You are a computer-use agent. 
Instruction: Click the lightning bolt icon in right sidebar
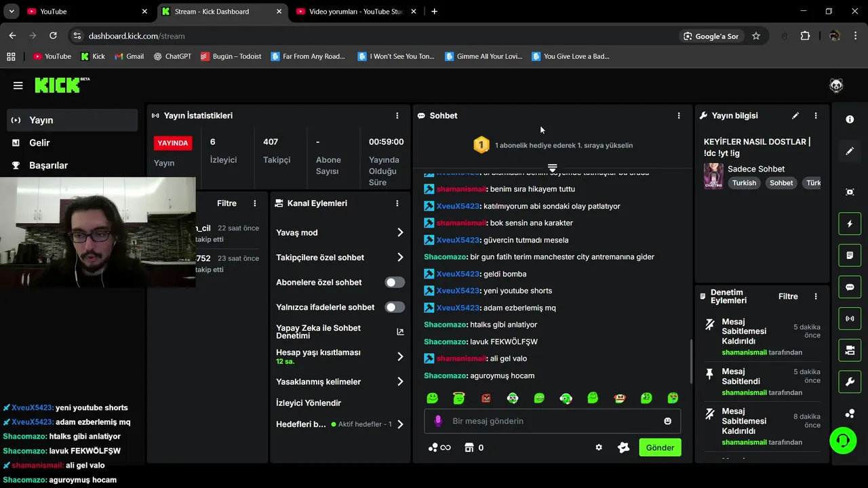tap(850, 224)
